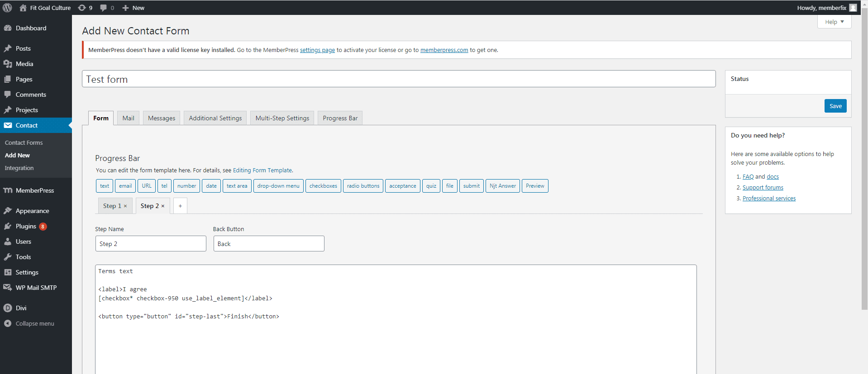Open the Editing Form Template link
The image size is (868, 374).
click(x=262, y=170)
